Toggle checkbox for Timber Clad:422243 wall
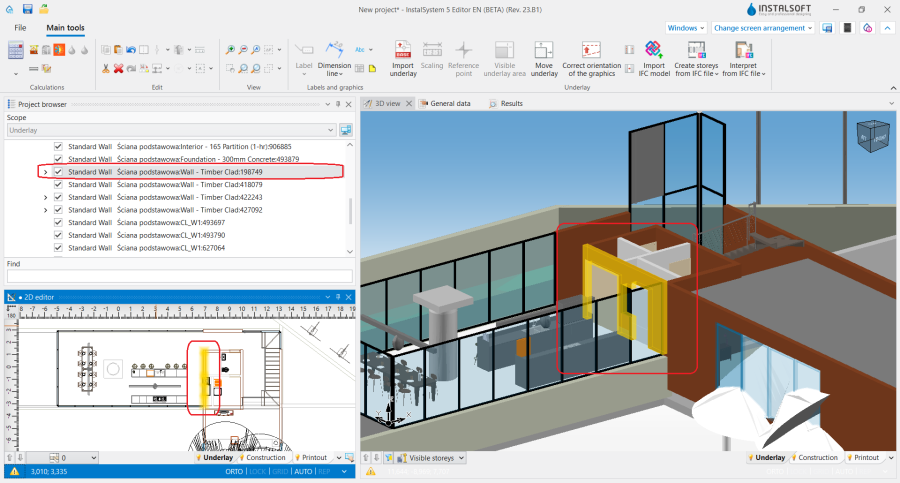 click(x=58, y=197)
